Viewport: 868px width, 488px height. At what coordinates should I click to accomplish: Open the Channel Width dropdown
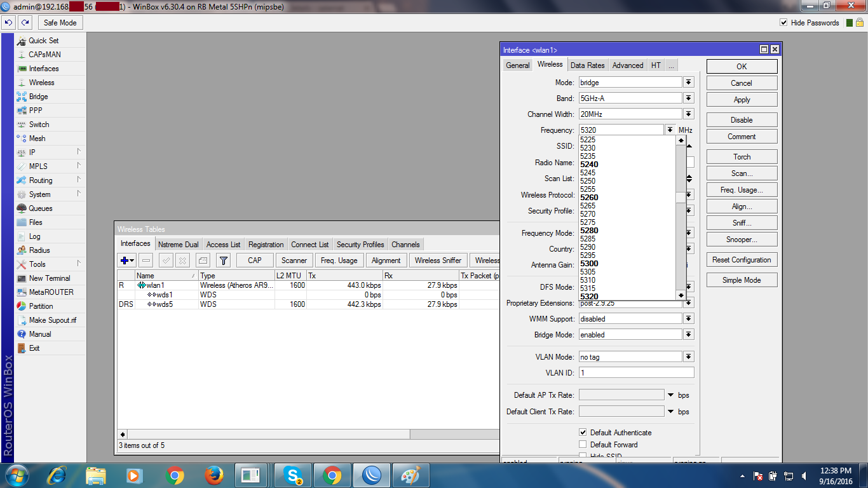coord(688,114)
